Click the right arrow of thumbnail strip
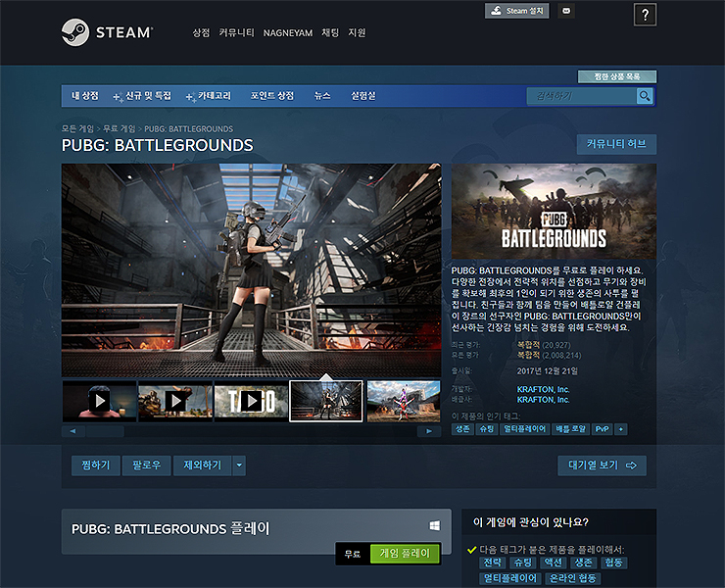 (429, 431)
